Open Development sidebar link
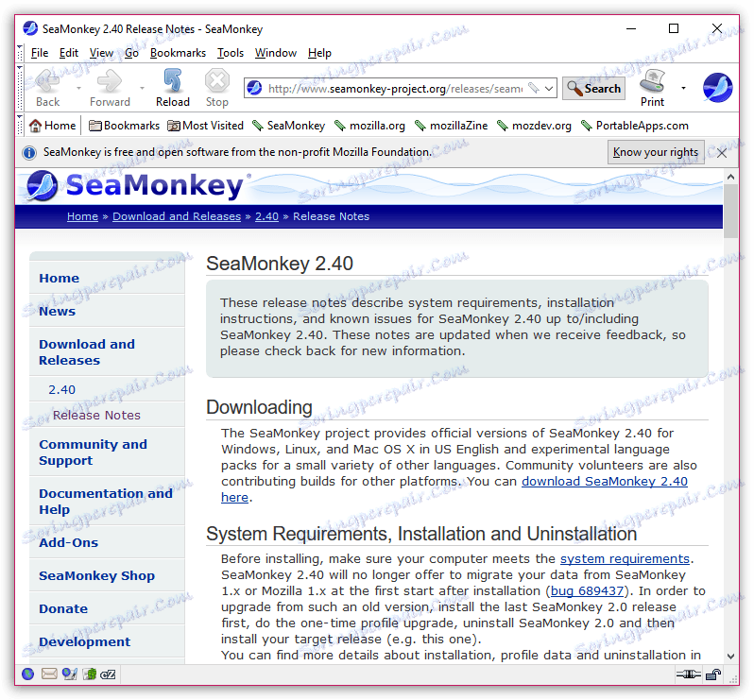 coord(84,641)
